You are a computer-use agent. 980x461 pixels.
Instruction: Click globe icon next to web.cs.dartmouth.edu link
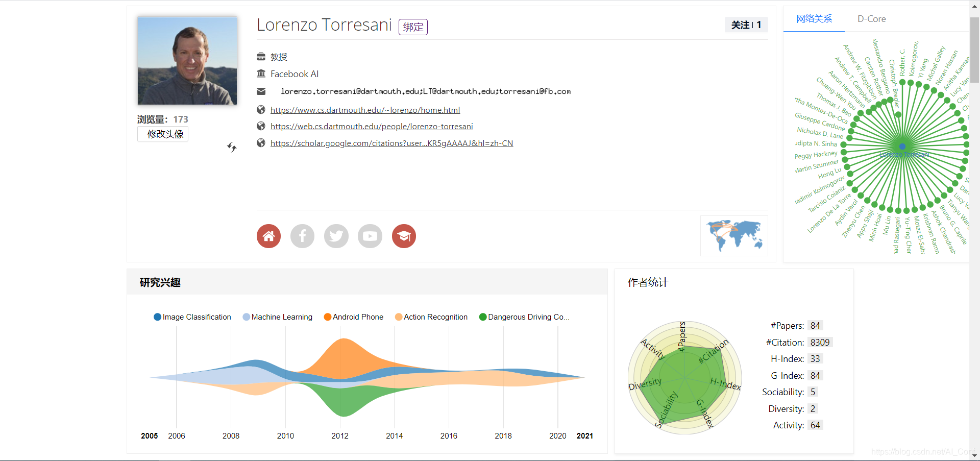click(261, 126)
